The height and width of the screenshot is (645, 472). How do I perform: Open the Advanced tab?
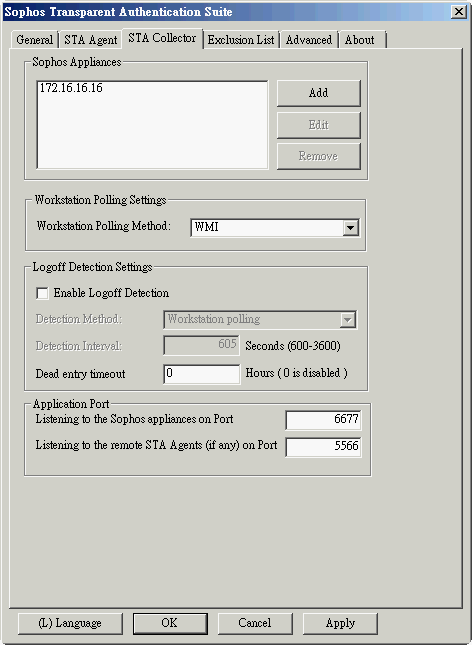click(309, 40)
